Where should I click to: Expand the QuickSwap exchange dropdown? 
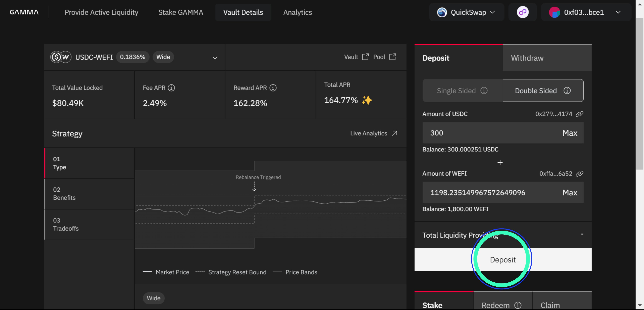(466, 12)
